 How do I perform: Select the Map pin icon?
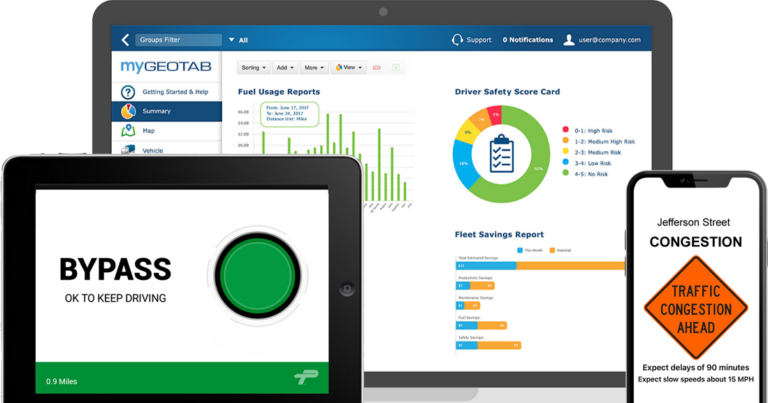click(127, 131)
